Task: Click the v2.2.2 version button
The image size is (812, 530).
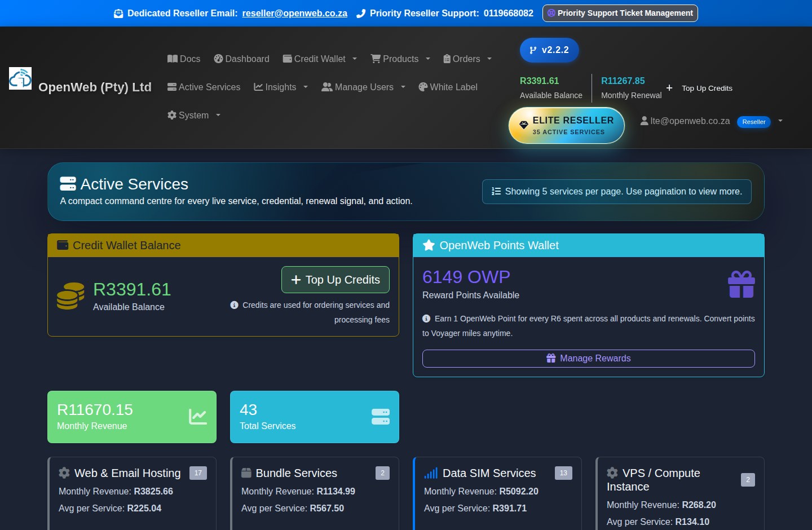Action: [x=549, y=50]
